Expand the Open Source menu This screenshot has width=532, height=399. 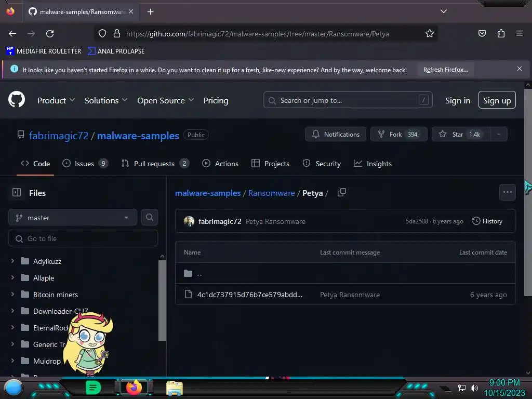click(x=166, y=100)
